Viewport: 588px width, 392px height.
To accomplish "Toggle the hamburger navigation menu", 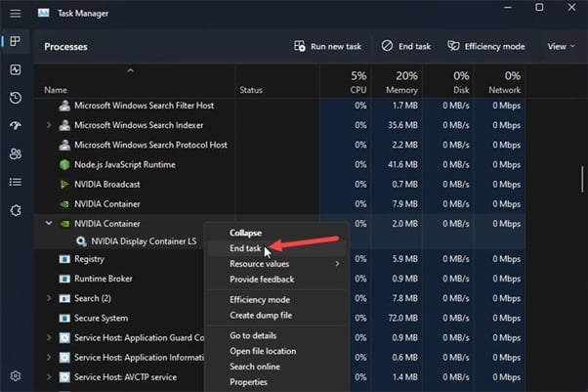I will (16, 14).
